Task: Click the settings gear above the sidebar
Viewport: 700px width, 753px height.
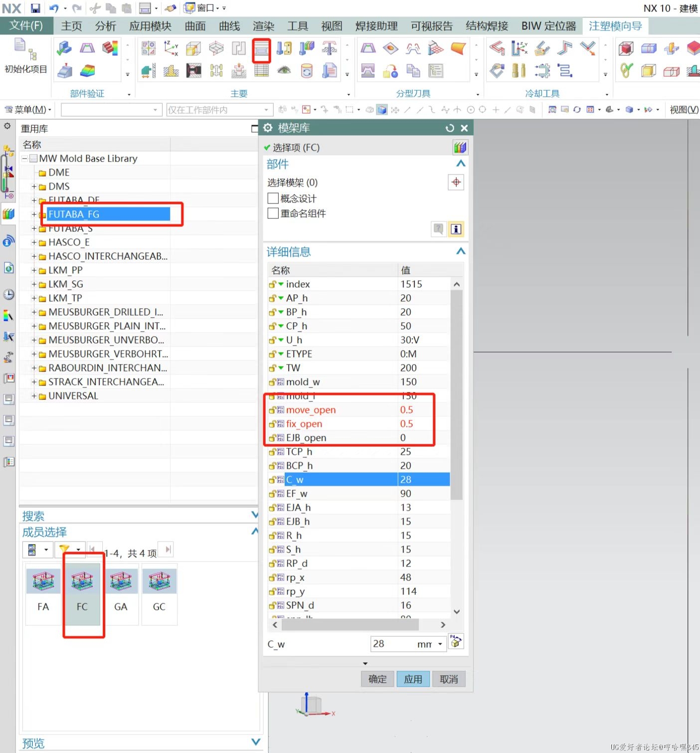Action: click(7, 126)
